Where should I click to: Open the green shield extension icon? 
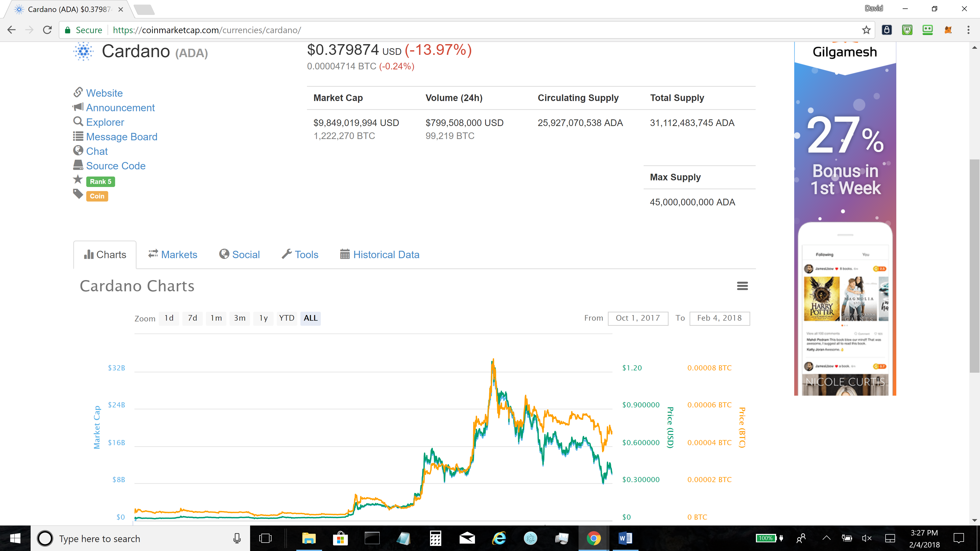pos(907,30)
